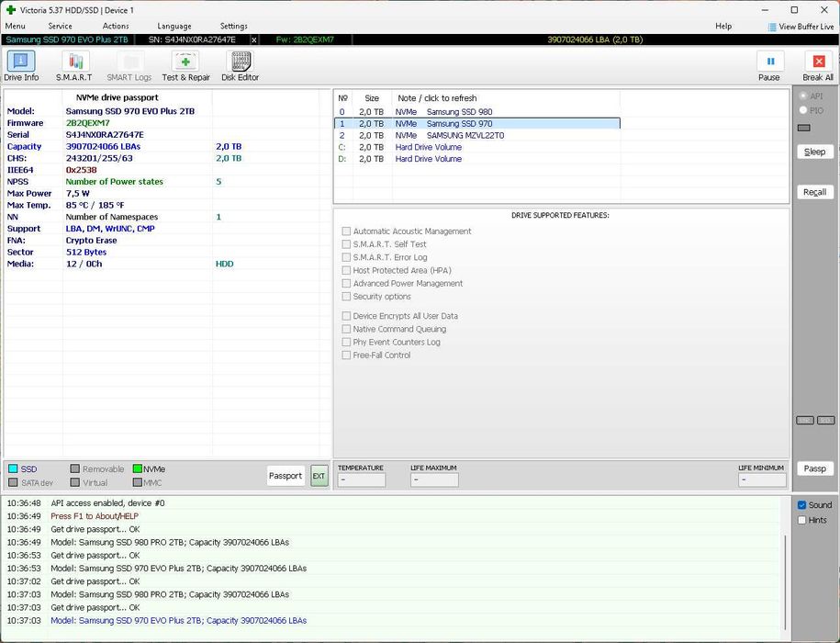Viewport: 840px width, 643px height.
Task: Select the C: Hard Drive Volume
Action: (x=476, y=147)
